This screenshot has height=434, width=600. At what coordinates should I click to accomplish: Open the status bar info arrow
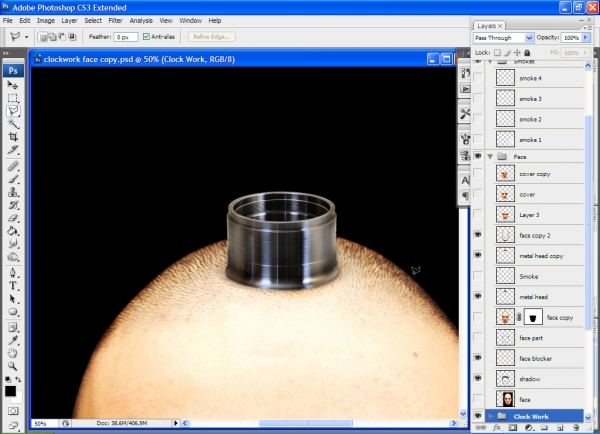pyautogui.click(x=176, y=423)
